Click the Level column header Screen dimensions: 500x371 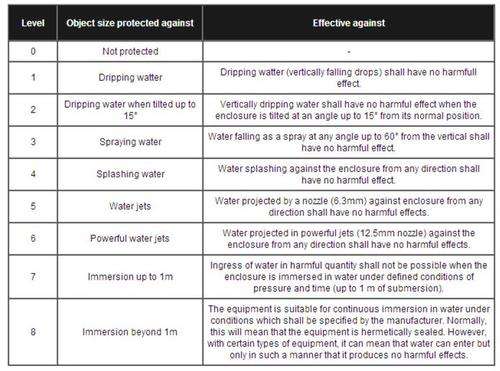coord(33,23)
